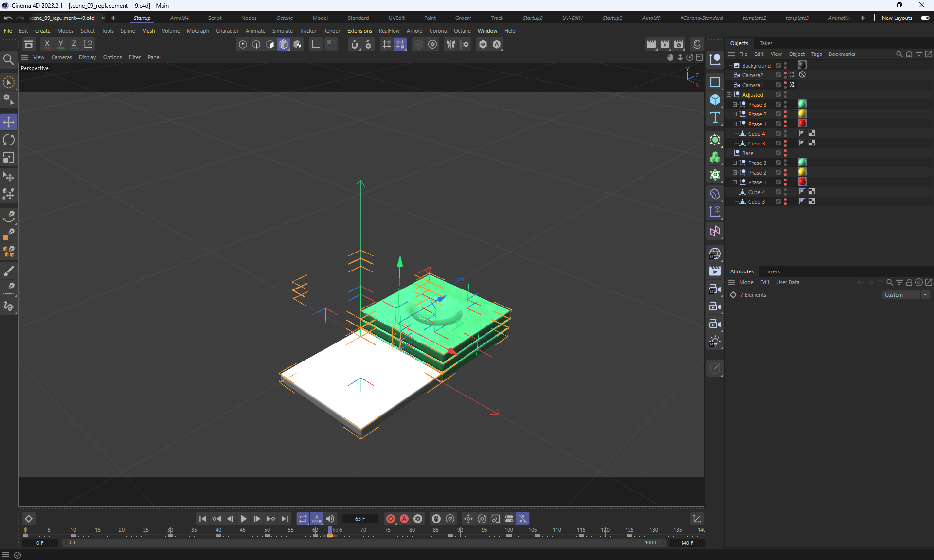Collapse the Adjusted group
This screenshot has width=934, height=560.
pos(729,95)
